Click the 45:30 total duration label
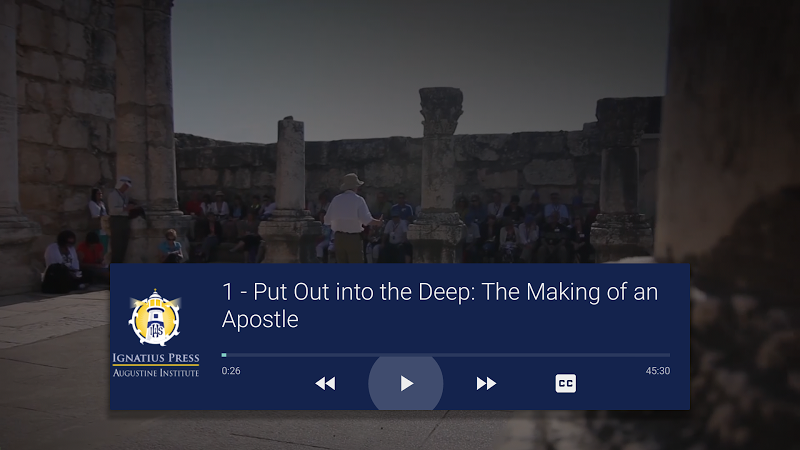Viewport: 800px width, 450px height. click(657, 371)
